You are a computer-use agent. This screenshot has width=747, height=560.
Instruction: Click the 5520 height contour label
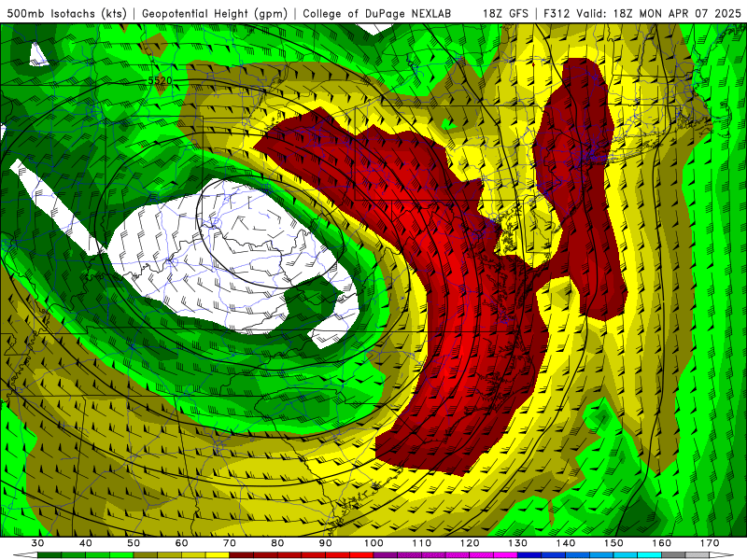click(x=160, y=80)
